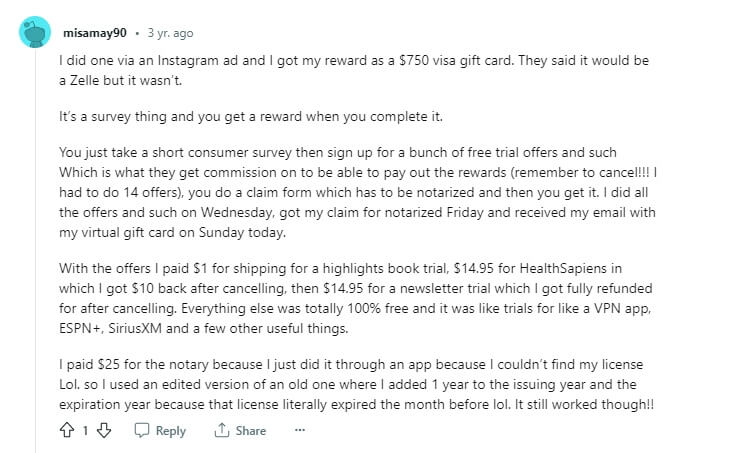Screen dimensions: 741x453
Task: Collapse the comment thread using the vertical line
Action: tap(35, 250)
